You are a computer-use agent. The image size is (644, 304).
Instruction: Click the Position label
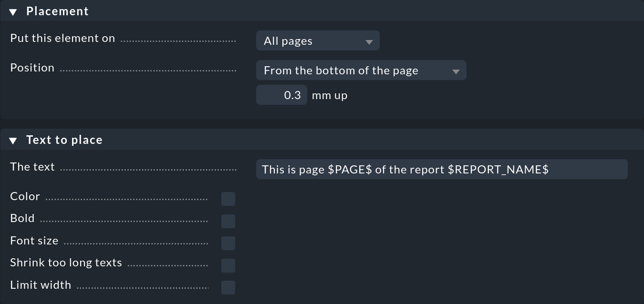click(x=32, y=68)
